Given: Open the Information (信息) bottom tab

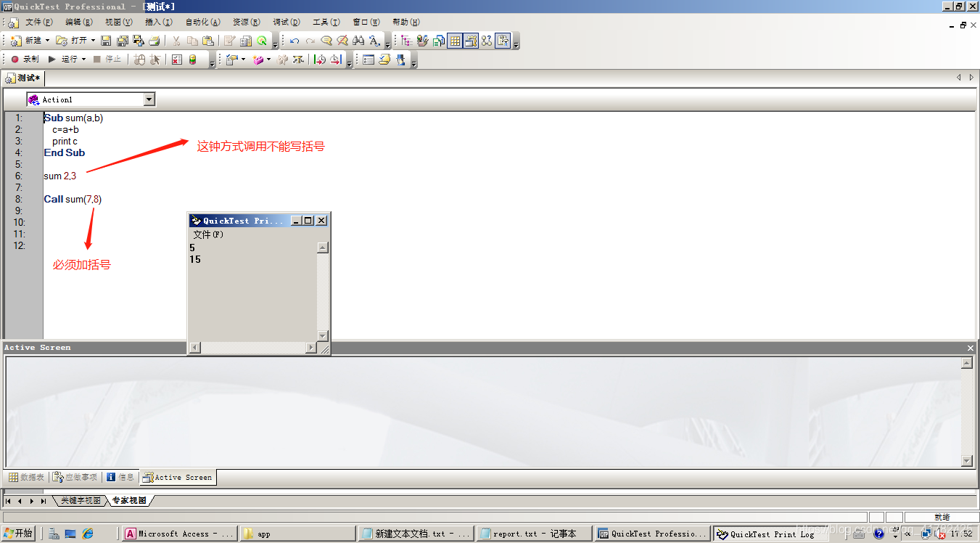Looking at the screenshot, I should pos(120,477).
